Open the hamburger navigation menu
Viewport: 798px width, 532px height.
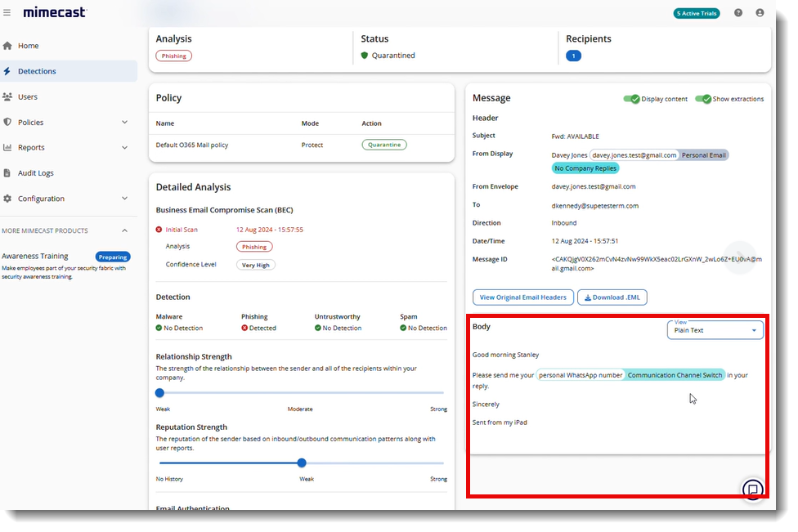point(8,12)
